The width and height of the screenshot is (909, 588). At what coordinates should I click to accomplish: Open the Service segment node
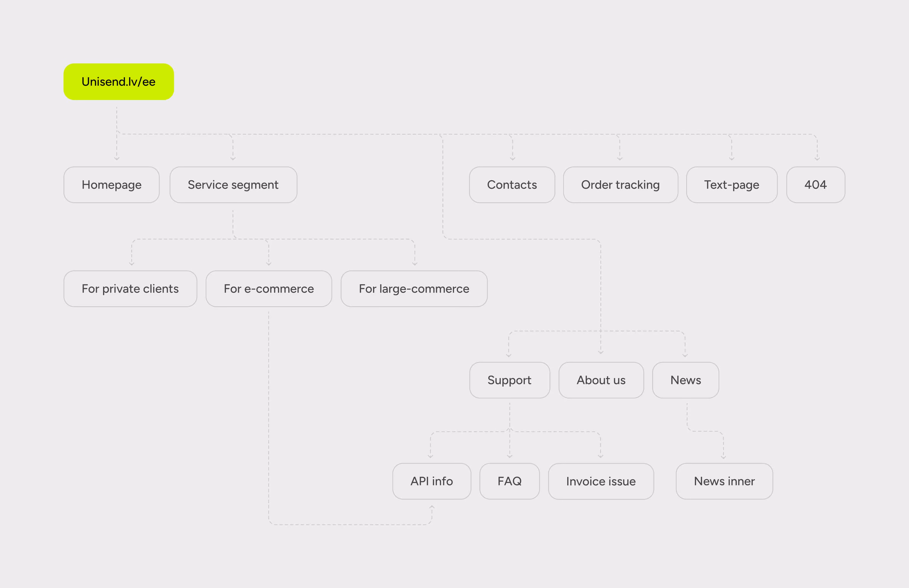click(233, 185)
